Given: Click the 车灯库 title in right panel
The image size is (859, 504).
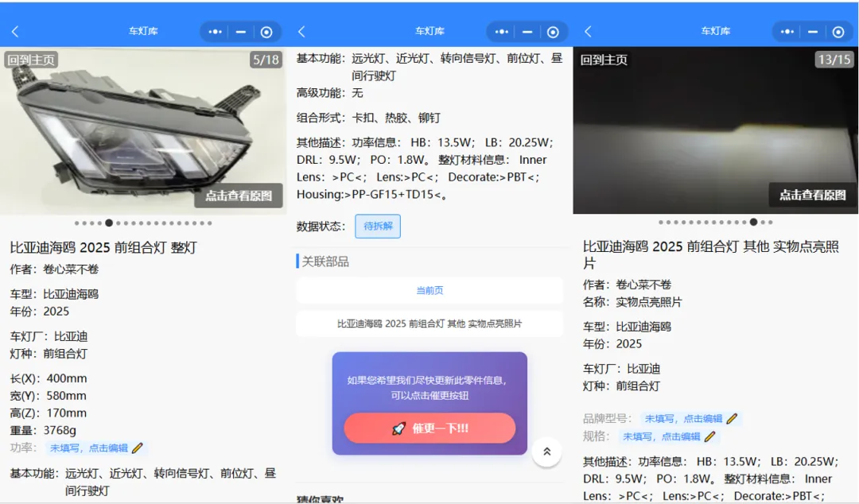Looking at the screenshot, I should pyautogui.click(x=716, y=31).
